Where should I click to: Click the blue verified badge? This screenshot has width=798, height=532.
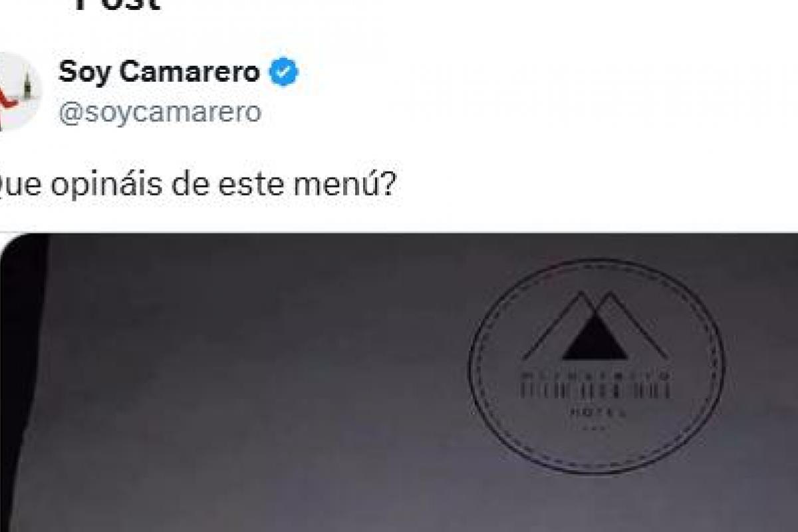click(284, 73)
